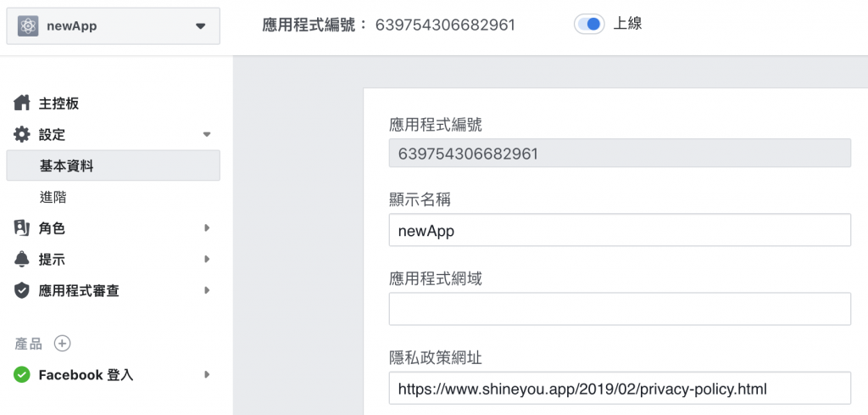Click the plus icon next to 產品
The height and width of the screenshot is (415, 868).
click(x=62, y=344)
